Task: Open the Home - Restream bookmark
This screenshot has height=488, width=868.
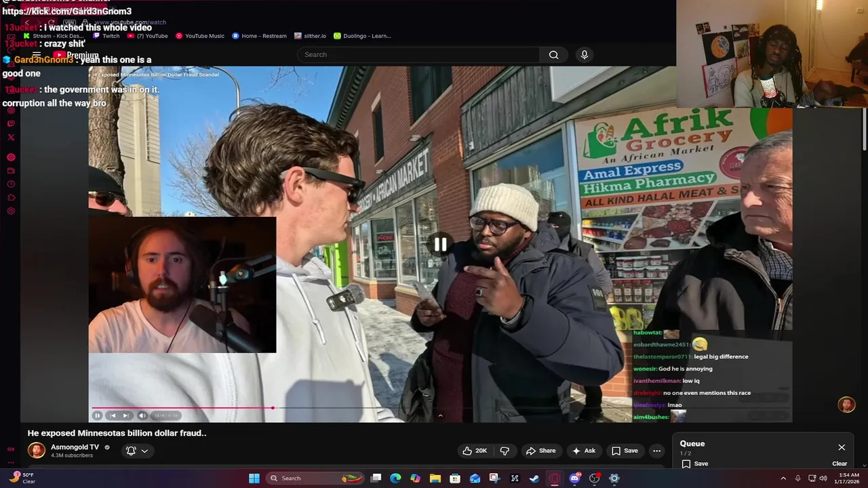Action: (x=259, y=36)
